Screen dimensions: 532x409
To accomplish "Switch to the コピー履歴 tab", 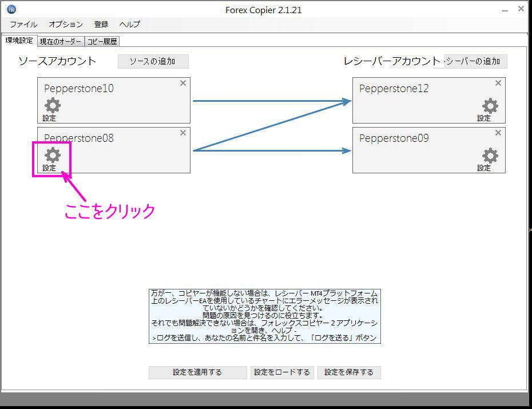I will [102, 41].
